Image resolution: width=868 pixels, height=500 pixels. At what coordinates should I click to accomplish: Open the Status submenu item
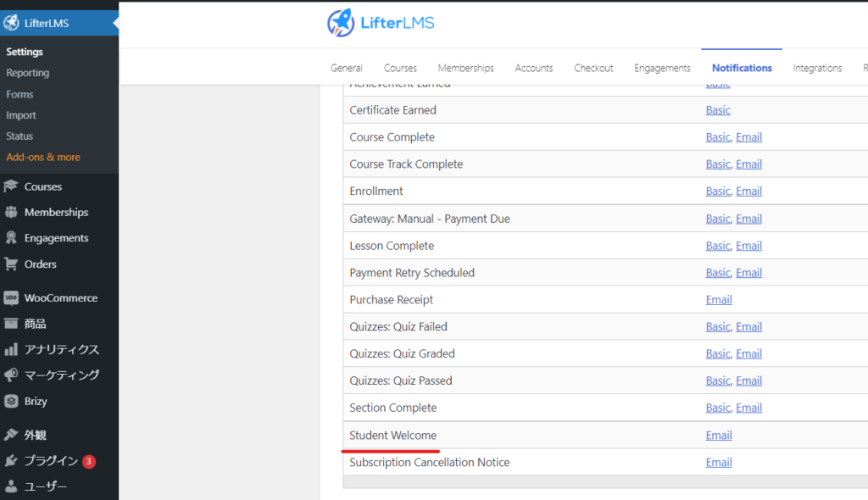pyautogui.click(x=19, y=136)
